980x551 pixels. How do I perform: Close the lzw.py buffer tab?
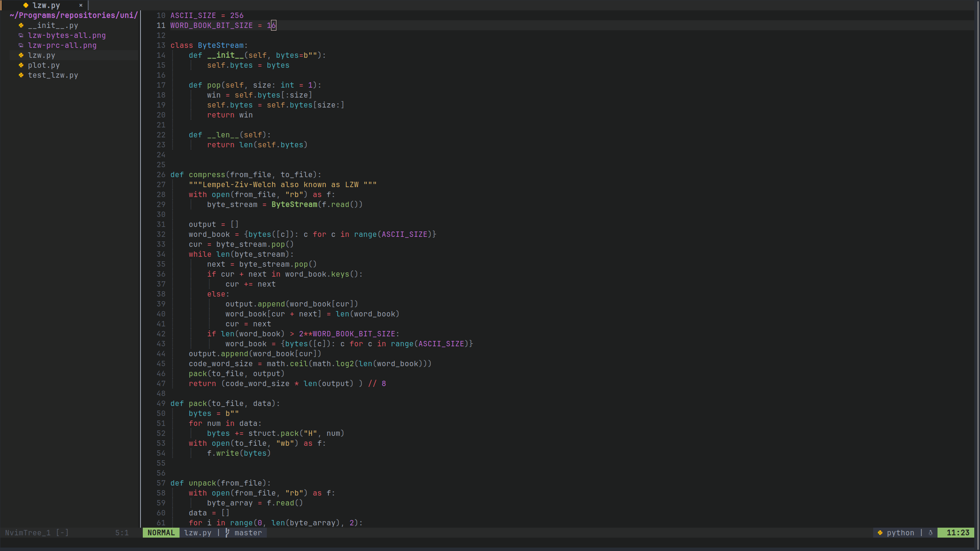tap(81, 5)
